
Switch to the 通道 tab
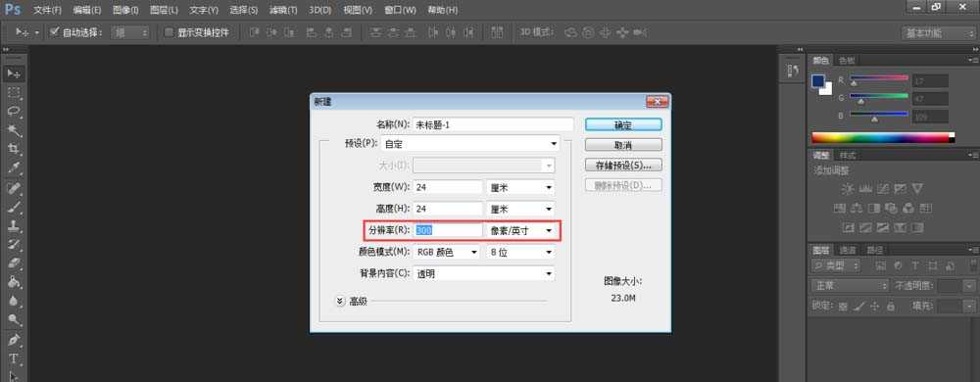coord(848,250)
